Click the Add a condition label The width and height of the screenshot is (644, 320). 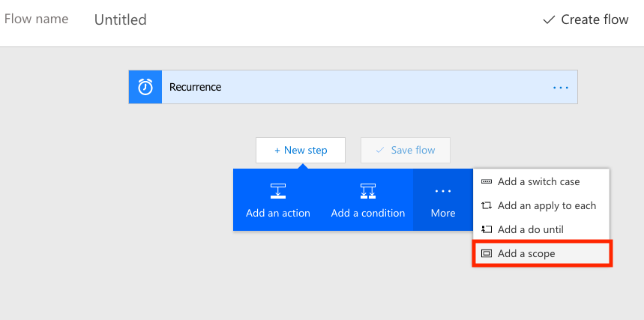368,213
